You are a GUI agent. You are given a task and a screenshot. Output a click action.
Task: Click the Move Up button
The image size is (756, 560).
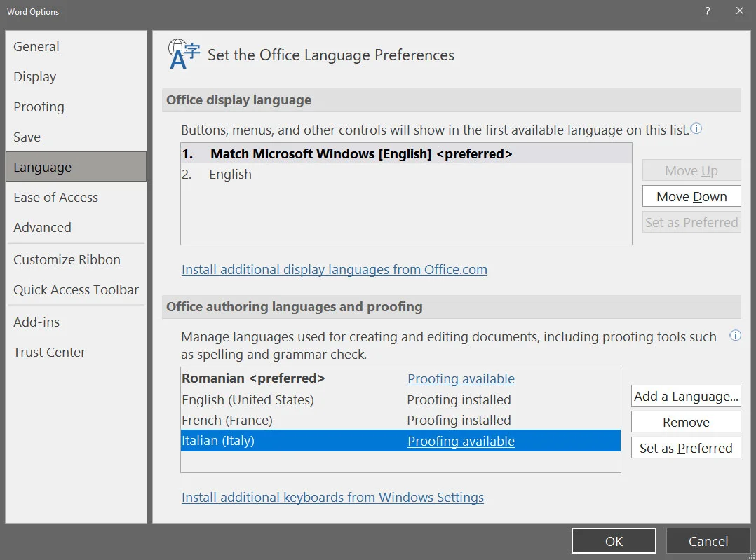coord(691,170)
